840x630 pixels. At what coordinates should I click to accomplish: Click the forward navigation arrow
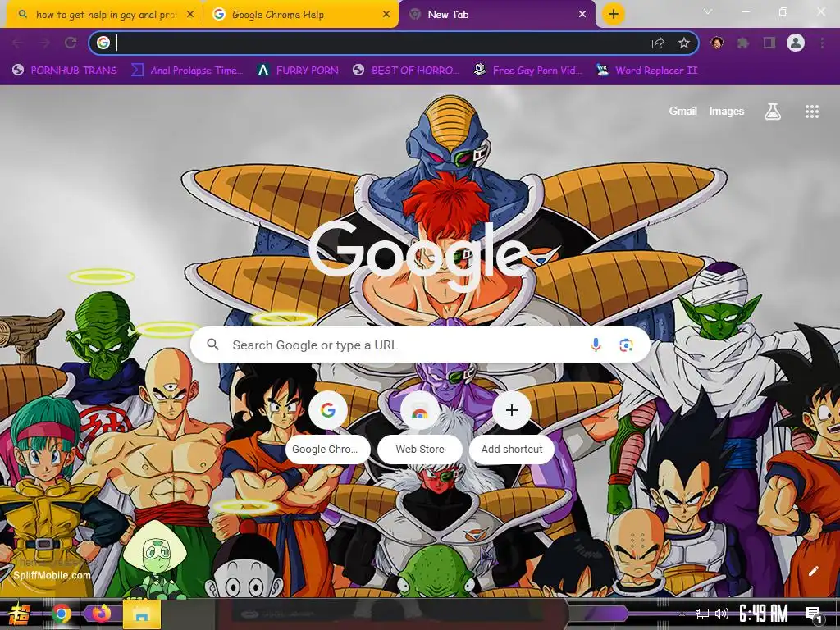point(44,43)
